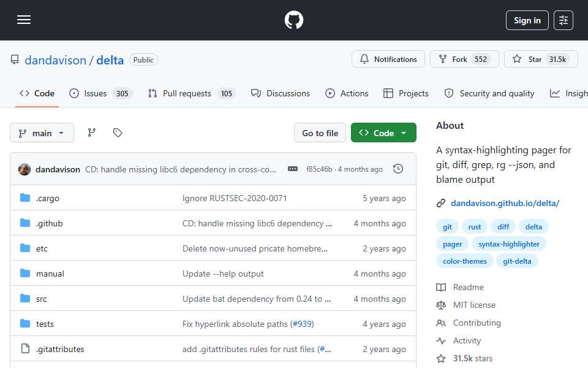Open the src folder
Screen dimensions: 588x368
(41, 299)
